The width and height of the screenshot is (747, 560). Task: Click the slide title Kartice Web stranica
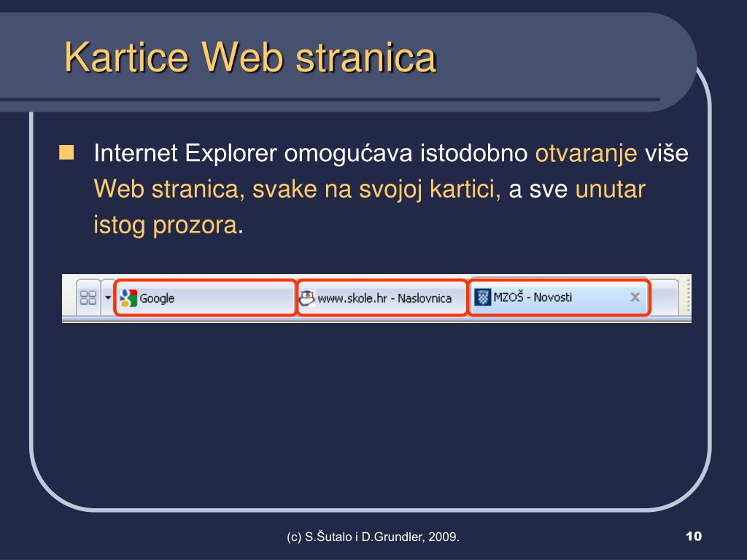pyautogui.click(x=250, y=57)
